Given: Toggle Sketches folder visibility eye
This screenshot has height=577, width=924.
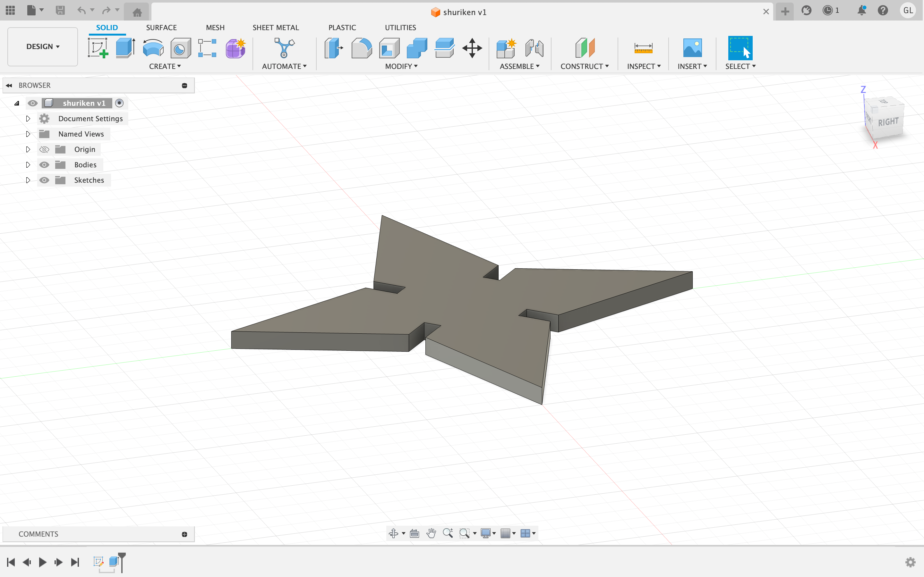Looking at the screenshot, I should point(44,180).
